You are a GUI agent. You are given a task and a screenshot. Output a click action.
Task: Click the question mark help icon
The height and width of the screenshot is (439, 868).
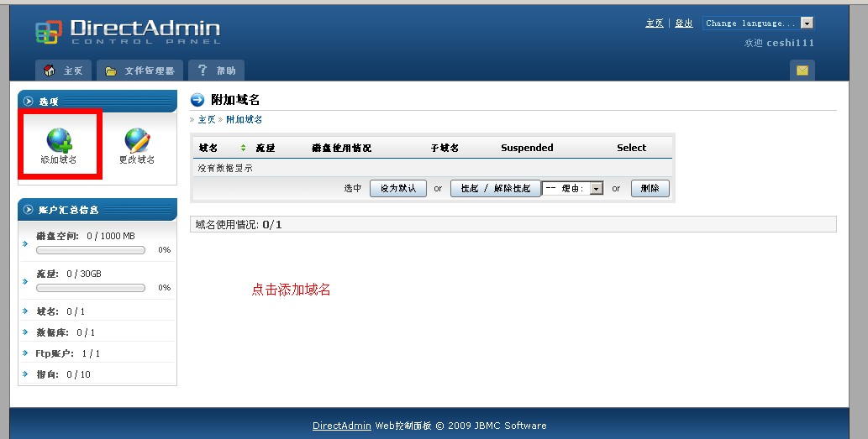[202, 71]
